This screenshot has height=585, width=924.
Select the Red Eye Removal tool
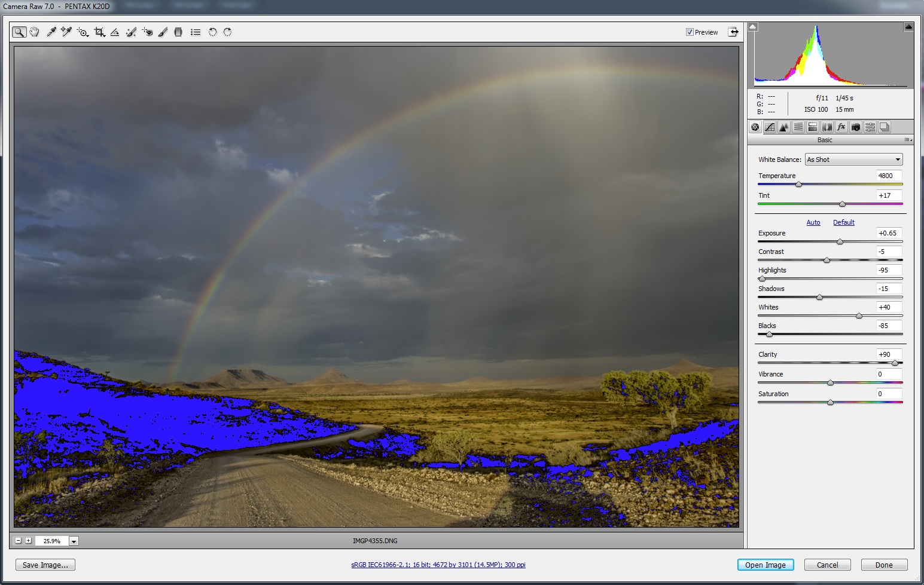coord(147,32)
